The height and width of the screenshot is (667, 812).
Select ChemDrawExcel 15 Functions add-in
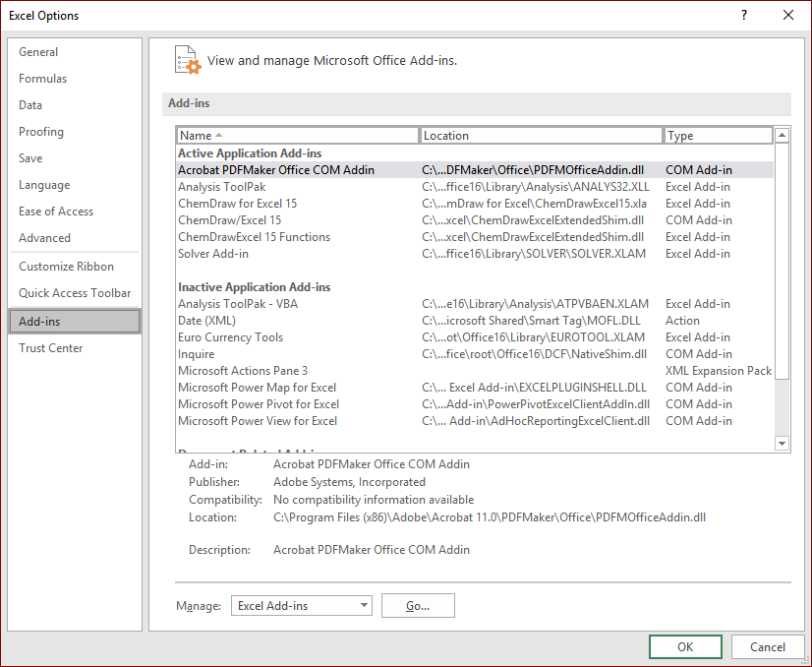475,237
